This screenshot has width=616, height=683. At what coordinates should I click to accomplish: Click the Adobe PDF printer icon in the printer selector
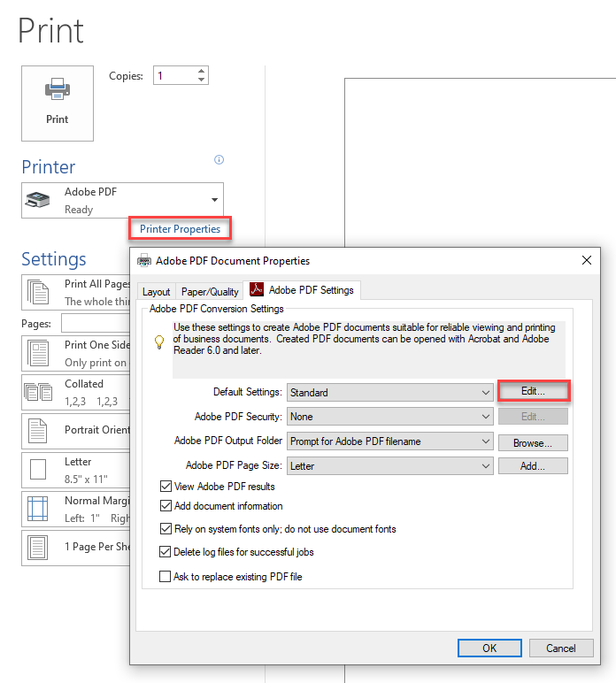click(37, 200)
